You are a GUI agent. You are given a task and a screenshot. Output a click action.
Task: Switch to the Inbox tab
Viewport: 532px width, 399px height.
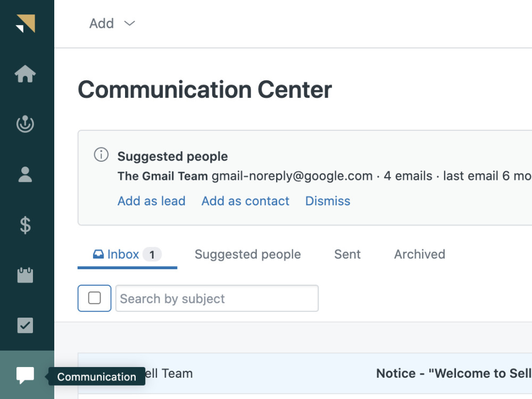pos(127,254)
